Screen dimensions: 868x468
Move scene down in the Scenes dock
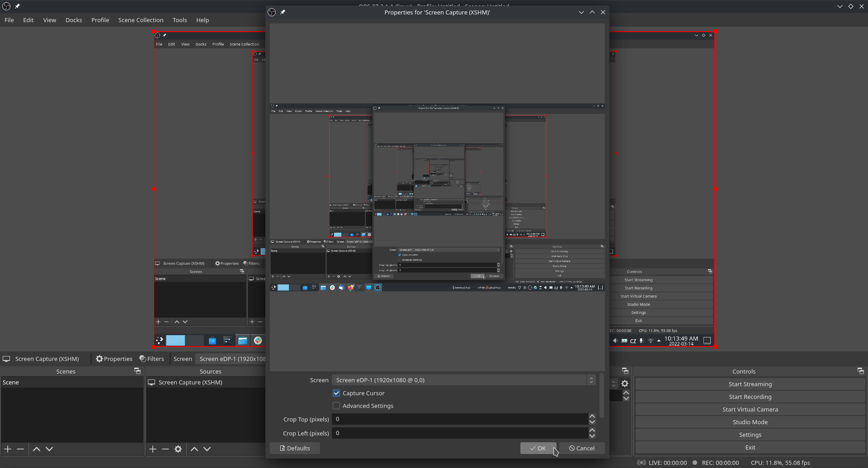point(50,449)
